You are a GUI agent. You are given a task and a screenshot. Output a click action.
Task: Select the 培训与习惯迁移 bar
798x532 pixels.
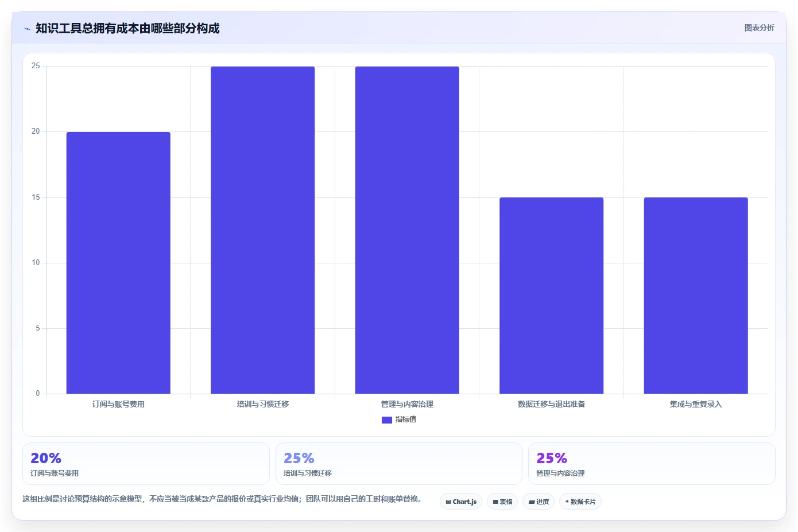pos(262,230)
